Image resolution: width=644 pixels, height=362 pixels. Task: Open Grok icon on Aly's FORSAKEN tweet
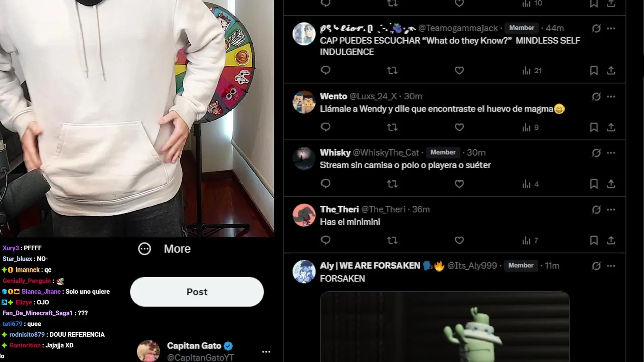click(596, 266)
